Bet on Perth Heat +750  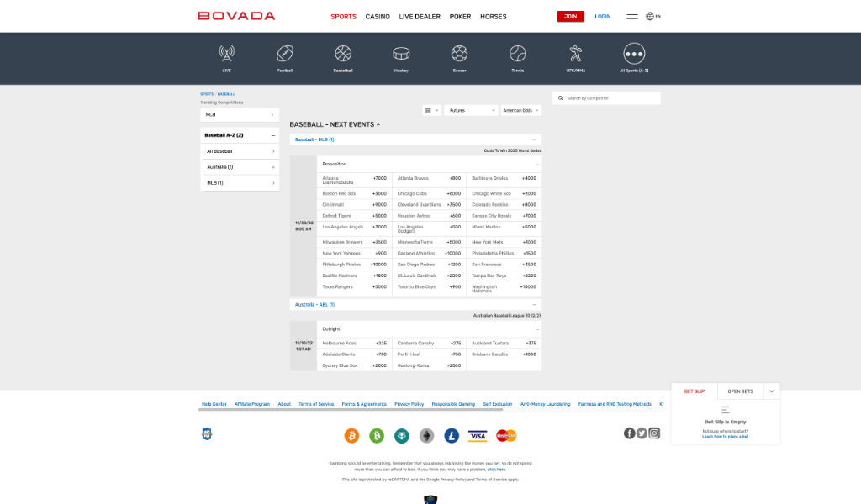click(429, 354)
